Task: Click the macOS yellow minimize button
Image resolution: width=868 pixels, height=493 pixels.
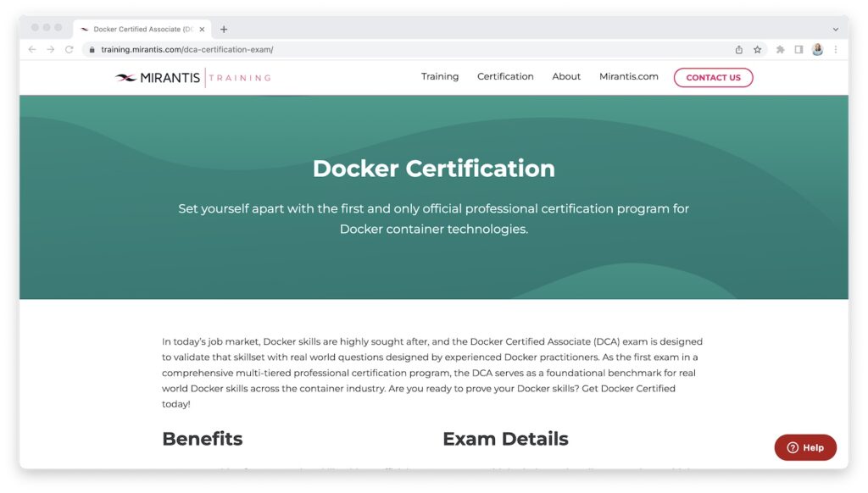Action: pyautogui.click(x=47, y=28)
